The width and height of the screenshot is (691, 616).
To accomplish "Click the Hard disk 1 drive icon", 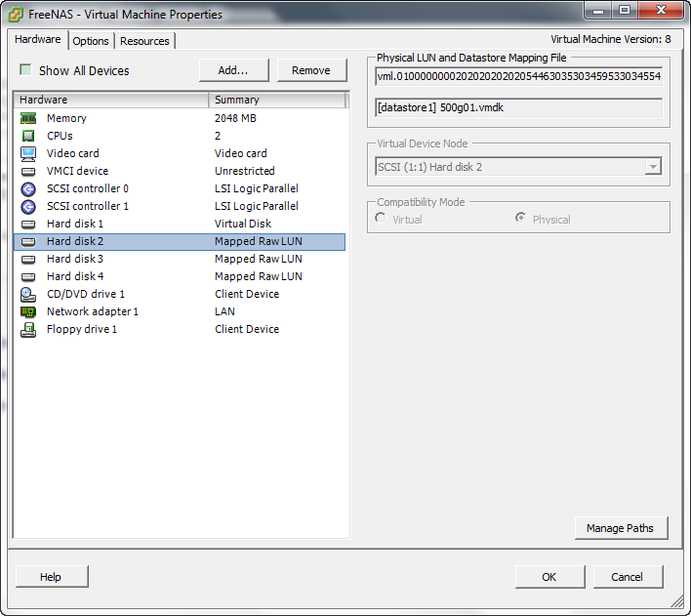I will [x=28, y=224].
